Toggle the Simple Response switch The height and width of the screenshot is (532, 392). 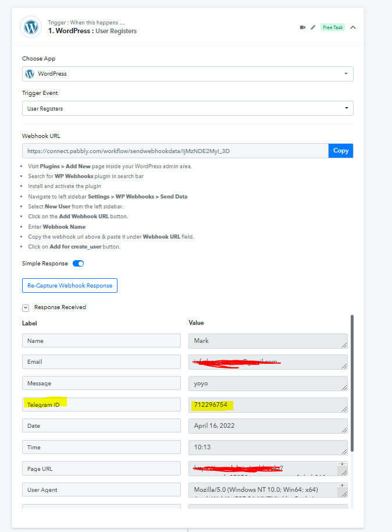point(79,264)
